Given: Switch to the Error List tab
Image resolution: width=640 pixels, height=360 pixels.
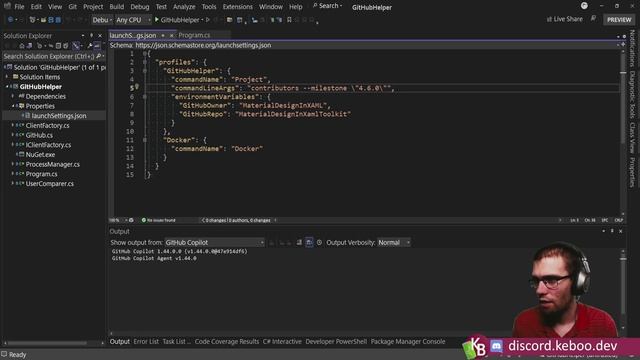Looking at the screenshot, I should coord(146,342).
